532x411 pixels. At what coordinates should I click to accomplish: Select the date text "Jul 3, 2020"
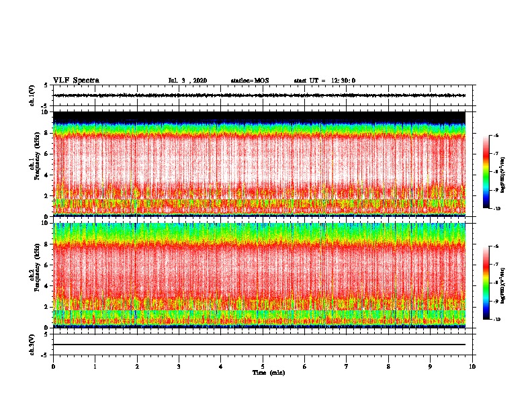(187, 81)
